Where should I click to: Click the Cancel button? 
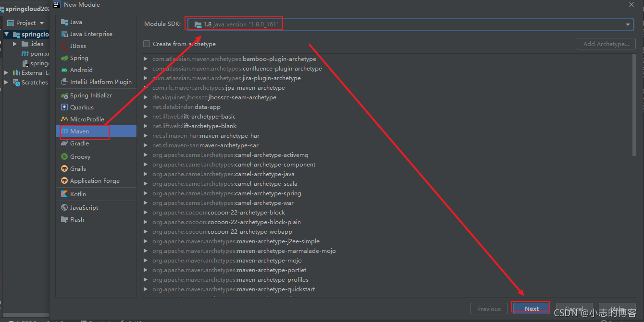pos(574,309)
